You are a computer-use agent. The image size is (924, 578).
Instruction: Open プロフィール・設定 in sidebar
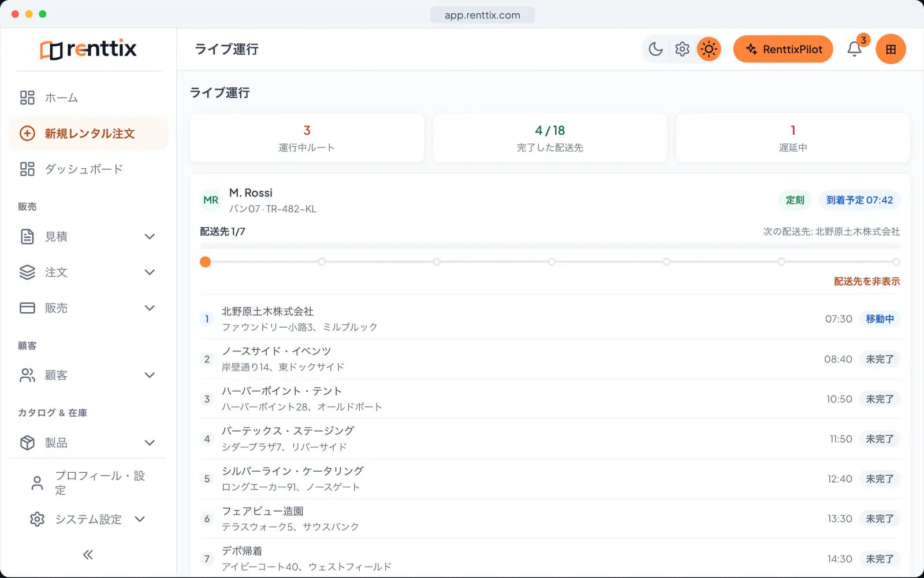[x=88, y=483]
